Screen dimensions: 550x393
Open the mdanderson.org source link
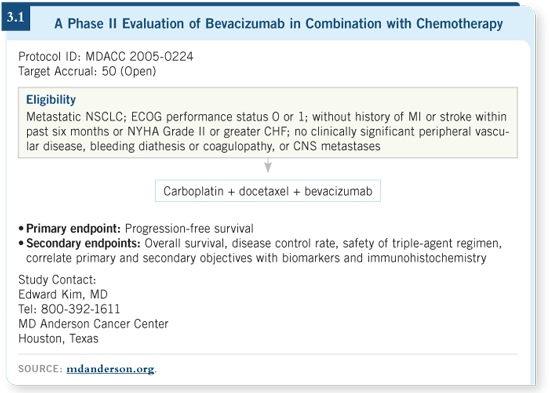[110, 369]
